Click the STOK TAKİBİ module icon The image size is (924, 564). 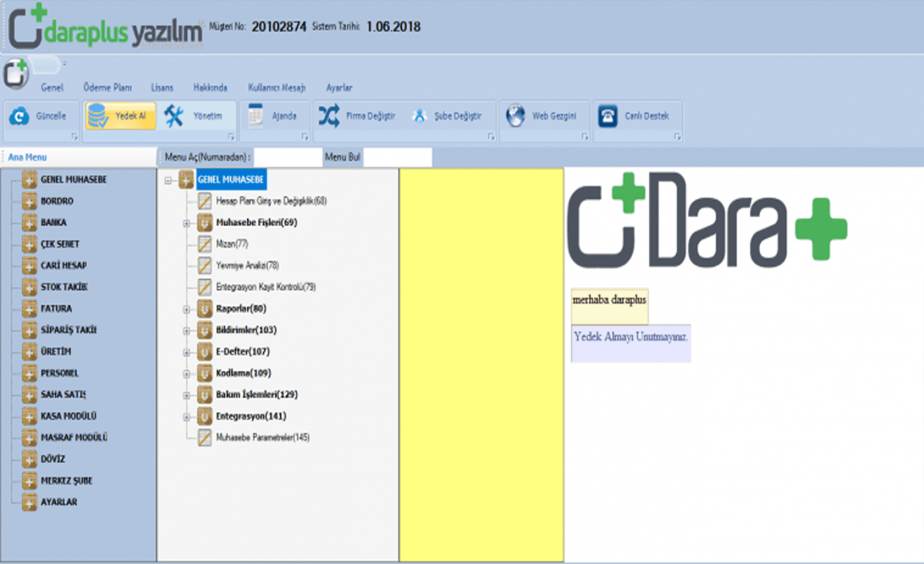click(x=30, y=288)
